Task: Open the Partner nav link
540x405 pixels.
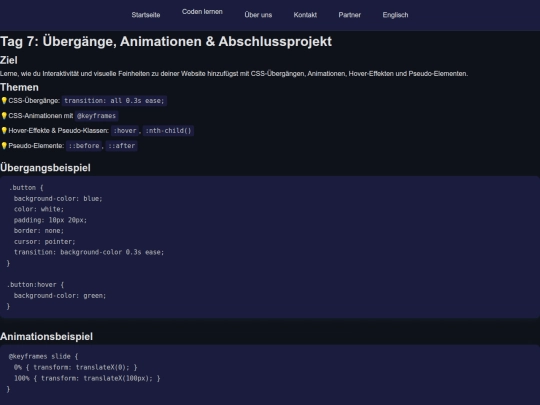Action: (350, 15)
